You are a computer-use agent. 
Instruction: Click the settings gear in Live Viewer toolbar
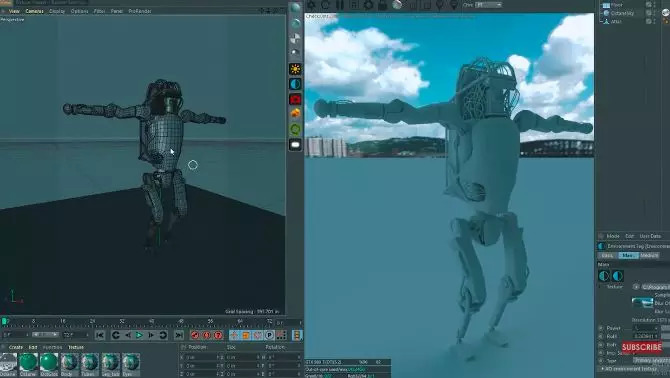[368, 5]
